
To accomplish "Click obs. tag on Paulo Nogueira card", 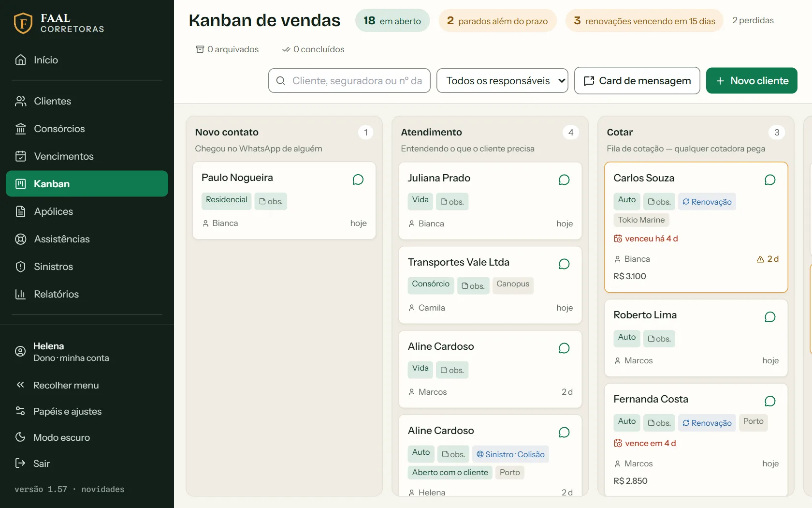I will pos(271,201).
